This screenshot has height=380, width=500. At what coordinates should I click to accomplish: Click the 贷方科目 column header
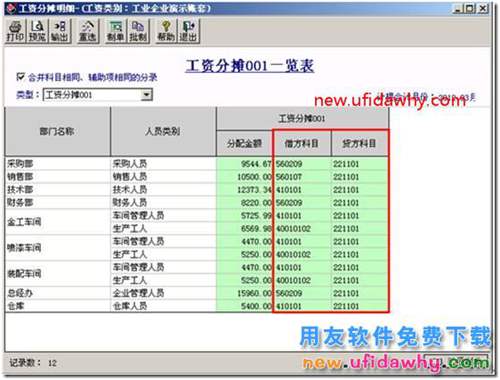coord(359,143)
